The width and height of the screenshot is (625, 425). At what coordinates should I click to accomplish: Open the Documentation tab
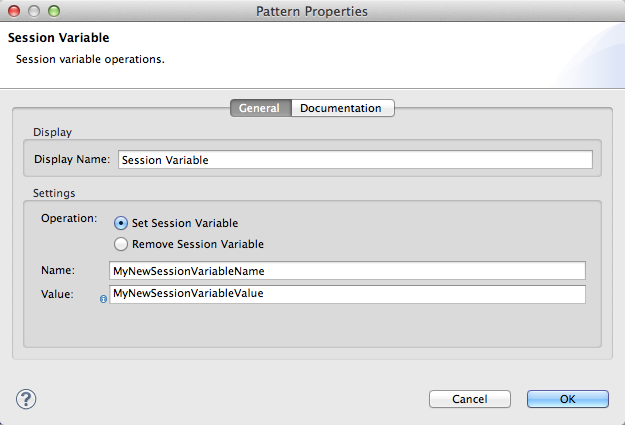pos(341,108)
